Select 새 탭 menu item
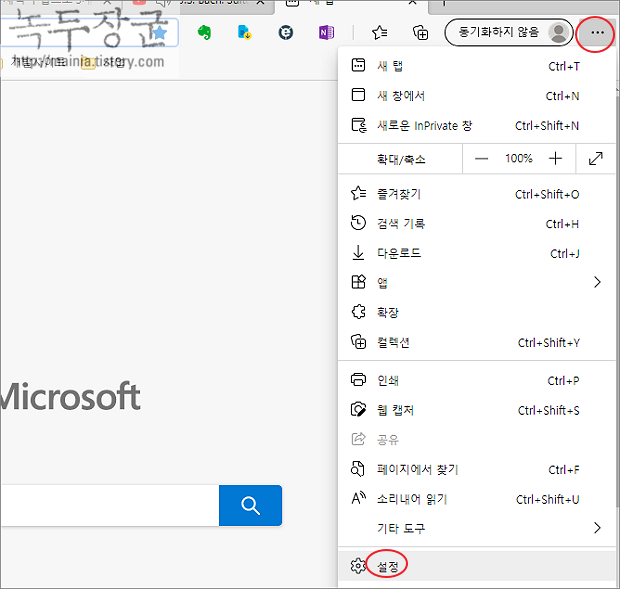This screenshot has height=589, width=620. [x=476, y=66]
